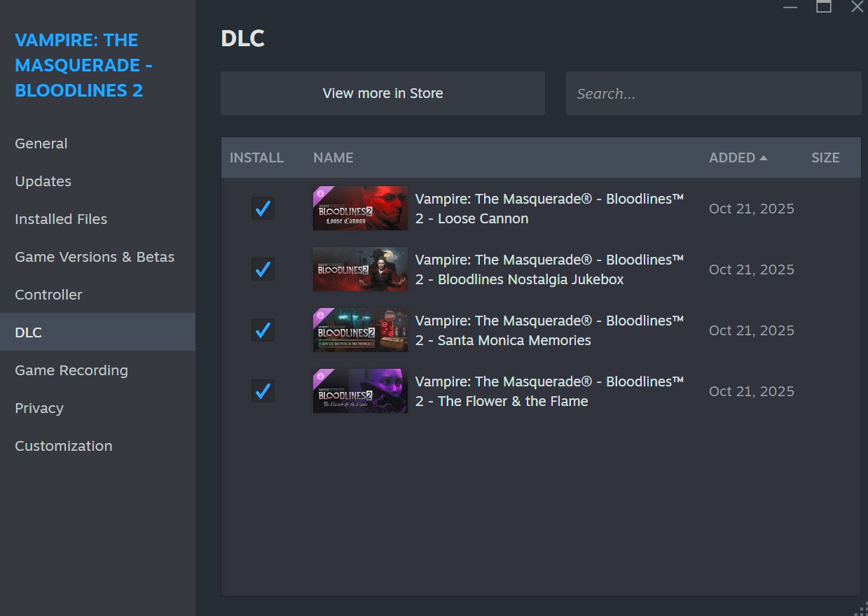Click the Santa Monica Memories added date
This screenshot has height=616, width=868.
tap(752, 330)
